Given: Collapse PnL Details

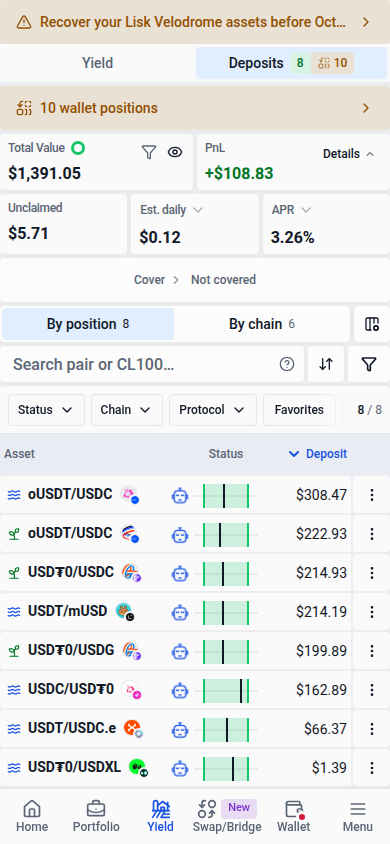Looking at the screenshot, I should tap(349, 154).
